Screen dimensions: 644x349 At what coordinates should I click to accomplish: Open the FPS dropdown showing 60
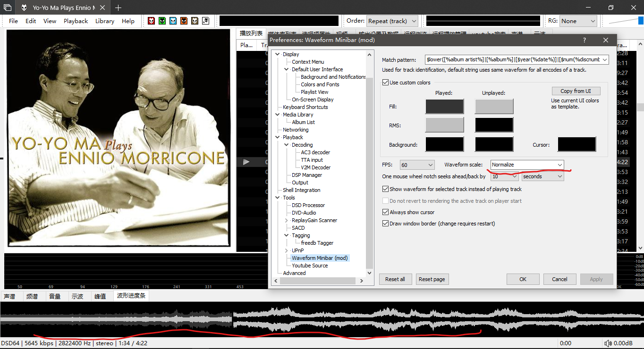pos(417,165)
